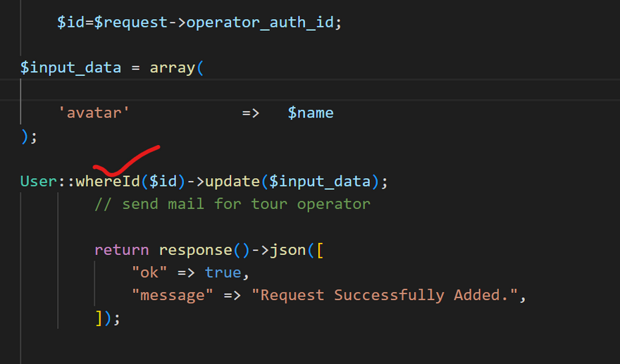Click the return keyword
Screen dimensions: 620x364
coord(122,250)
